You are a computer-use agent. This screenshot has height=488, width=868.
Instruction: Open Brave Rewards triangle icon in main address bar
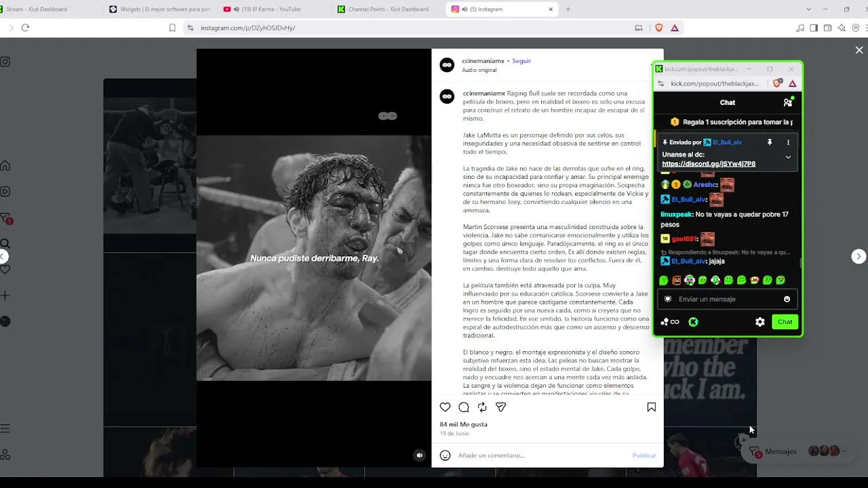[x=675, y=28]
